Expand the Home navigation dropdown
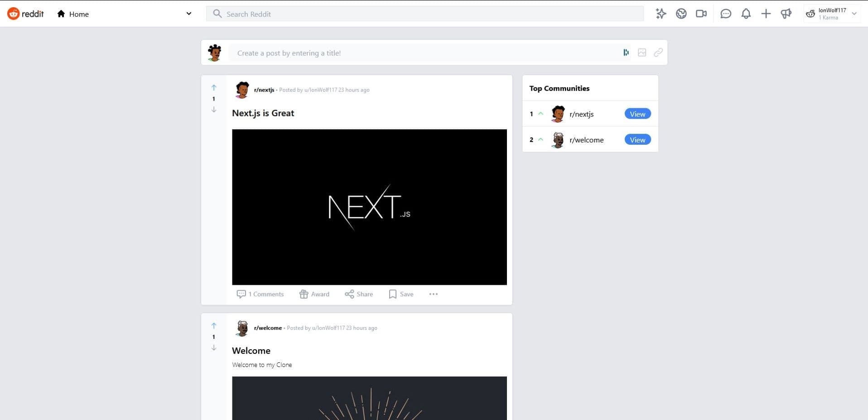The height and width of the screenshot is (420, 868). click(188, 14)
